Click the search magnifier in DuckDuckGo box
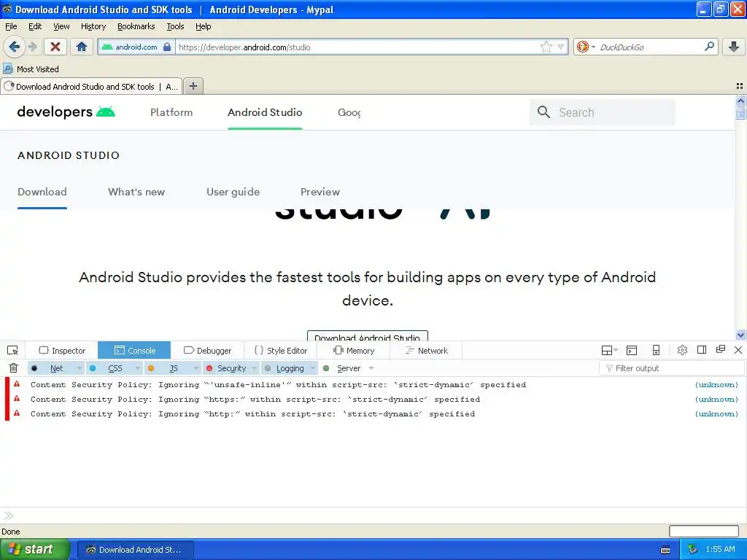The height and width of the screenshot is (560, 747). tap(709, 47)
